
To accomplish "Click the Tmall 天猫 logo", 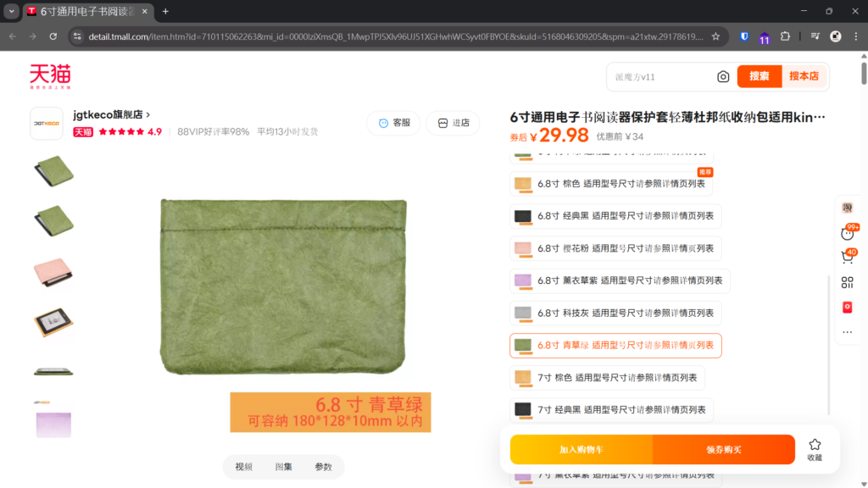I will click(50, 76).
